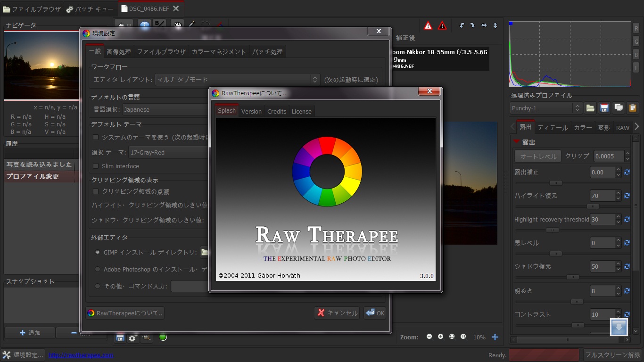The height and width of the screenshot is (362, 644).
Task: Select GIMP as external editor
Action: [98, 252]
